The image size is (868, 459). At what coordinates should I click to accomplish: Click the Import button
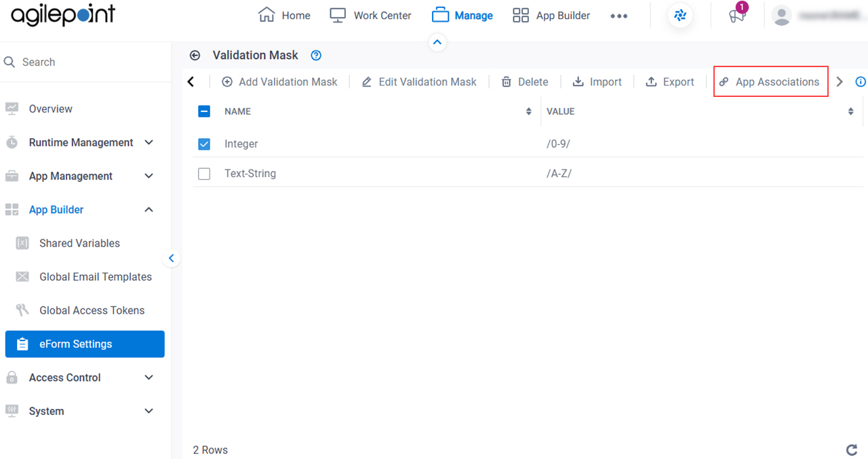click(597, 82)
